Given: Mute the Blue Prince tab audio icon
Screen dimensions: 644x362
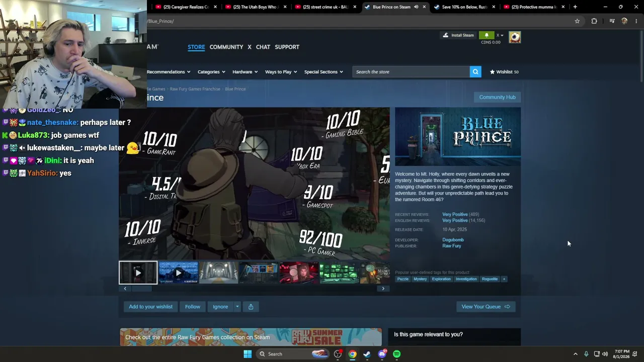Looking at the screenshot, I should [x=416, y=7].
